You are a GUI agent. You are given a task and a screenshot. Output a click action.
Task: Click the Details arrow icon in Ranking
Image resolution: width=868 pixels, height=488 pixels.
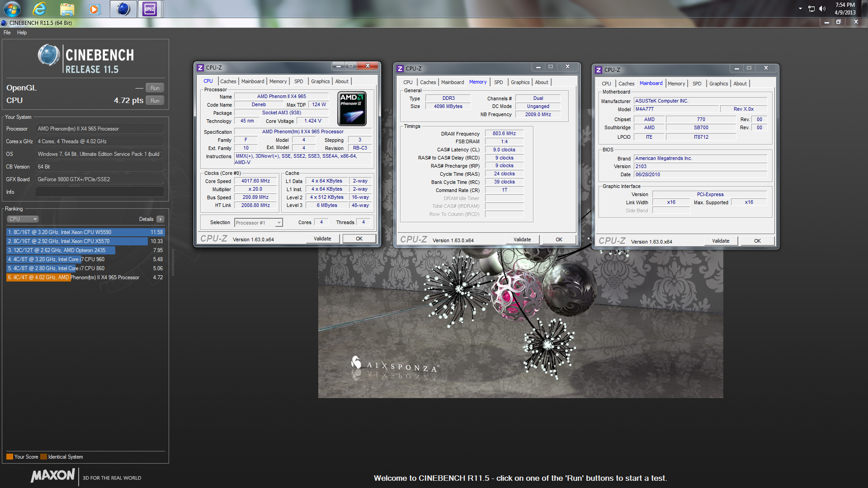(160, 219)
